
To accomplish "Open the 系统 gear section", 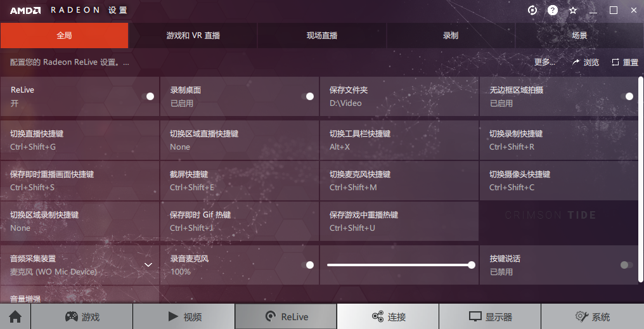I will click(x=592, y=317).
